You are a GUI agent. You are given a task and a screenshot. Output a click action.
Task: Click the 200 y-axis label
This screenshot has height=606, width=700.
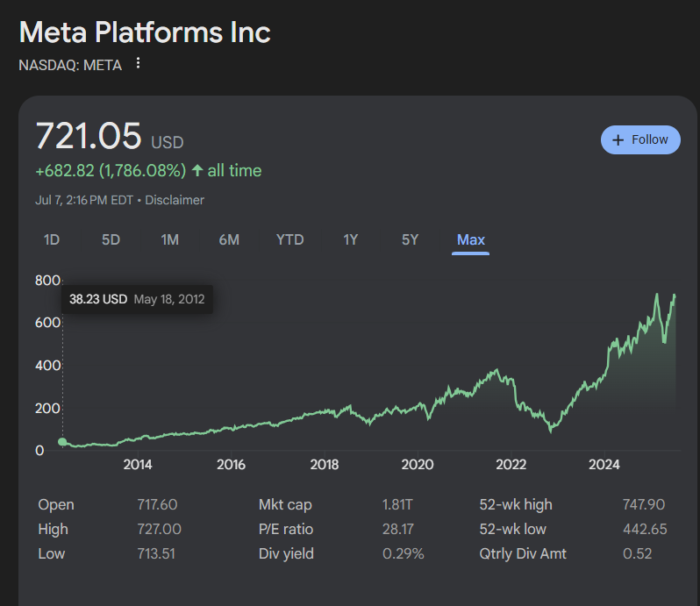pos(47,409)
